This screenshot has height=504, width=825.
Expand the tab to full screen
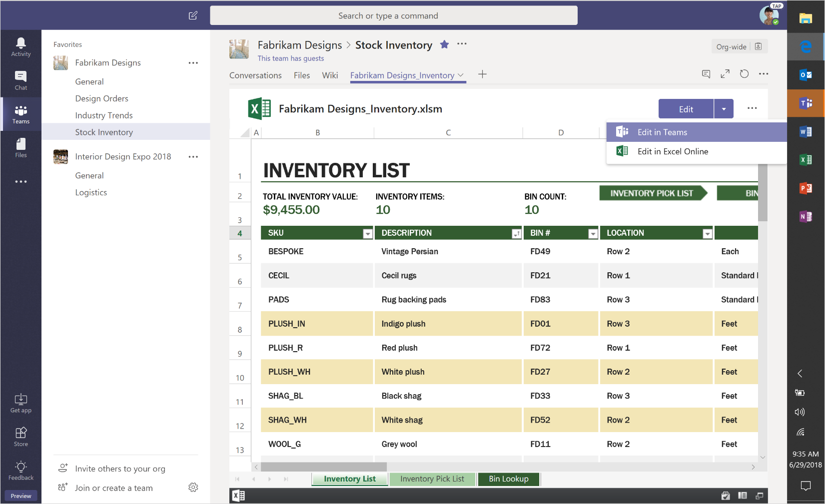click(725, 74)
